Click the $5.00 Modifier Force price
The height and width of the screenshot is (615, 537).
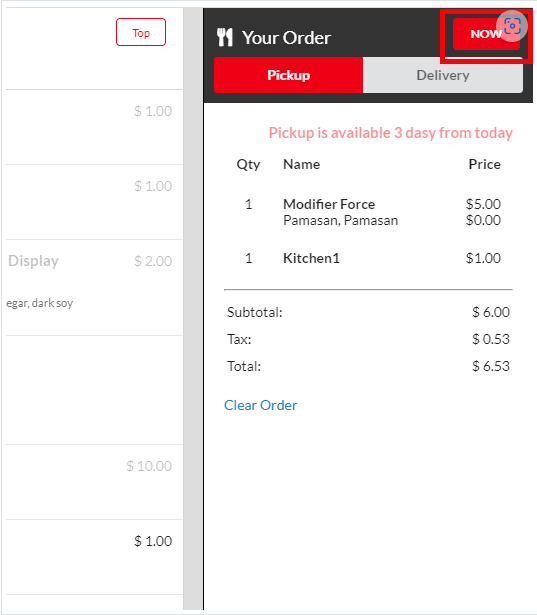coord(483,204)
